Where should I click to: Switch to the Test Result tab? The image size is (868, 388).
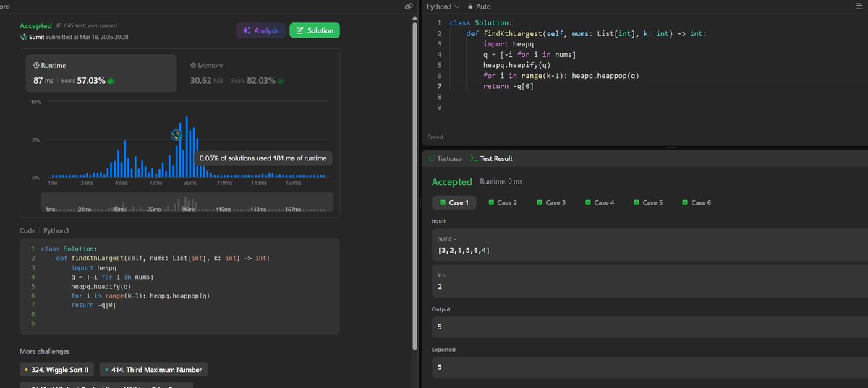[x=493, y=158]
